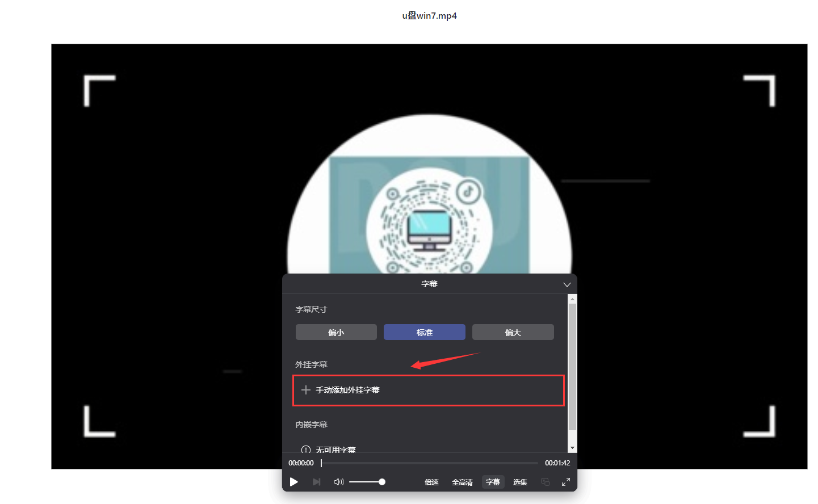Click the picture-in-picture icon
Screen dimensions: 818x504
[546, 482]
